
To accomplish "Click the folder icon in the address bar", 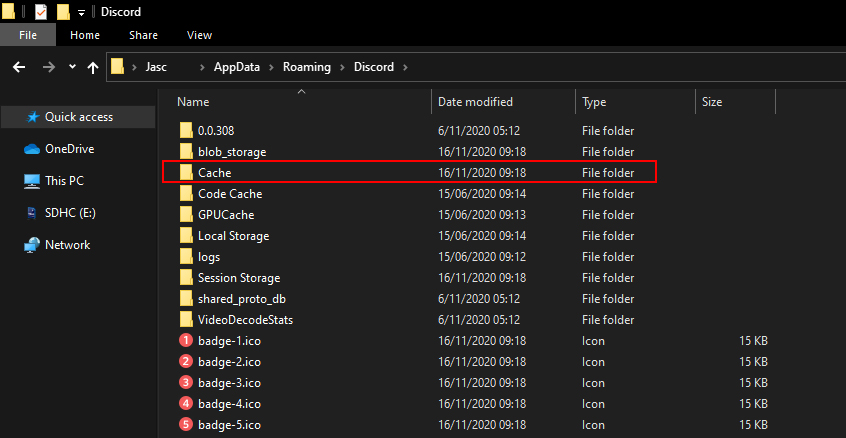I will coord(117,67).
